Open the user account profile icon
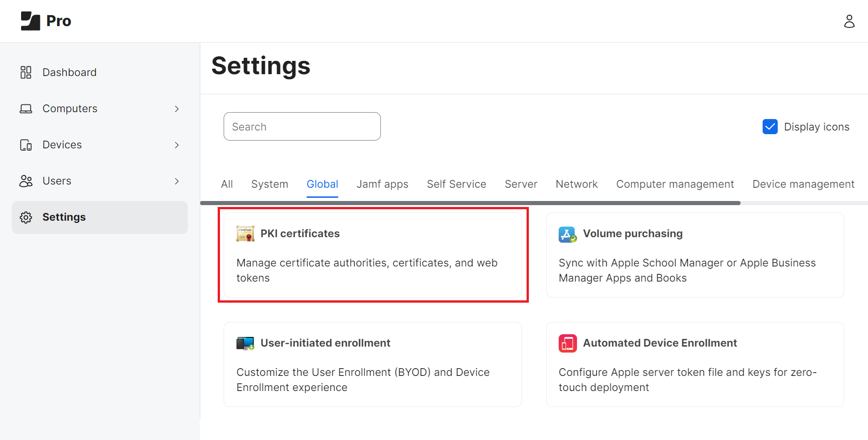 click(849, 21)
